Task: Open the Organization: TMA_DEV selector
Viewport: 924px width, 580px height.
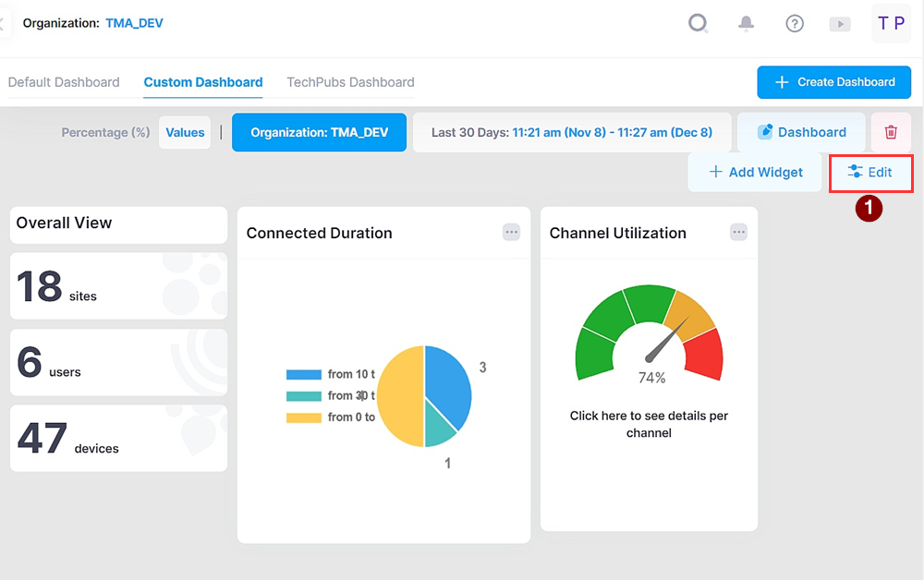Action: pos(319,132)
